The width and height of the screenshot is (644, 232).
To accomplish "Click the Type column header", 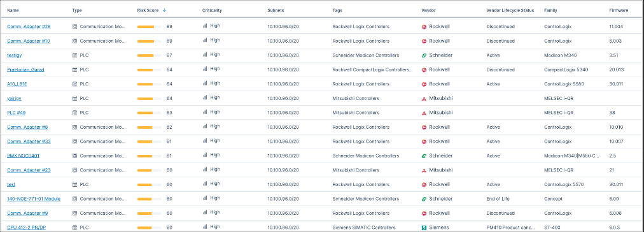I will (x=77, y=10).
